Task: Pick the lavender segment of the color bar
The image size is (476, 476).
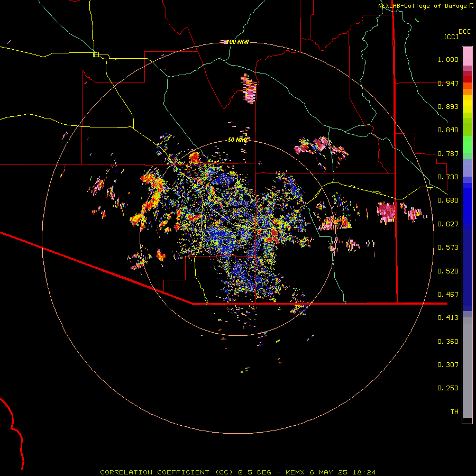Action: (x=467, y=168)
